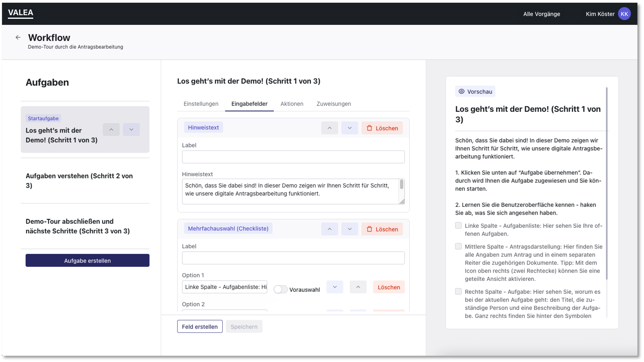644x362 pixels.
Task: Check the Linke Spalte – Aufgabenliste checkbox
Action: [x=458, y=225]
